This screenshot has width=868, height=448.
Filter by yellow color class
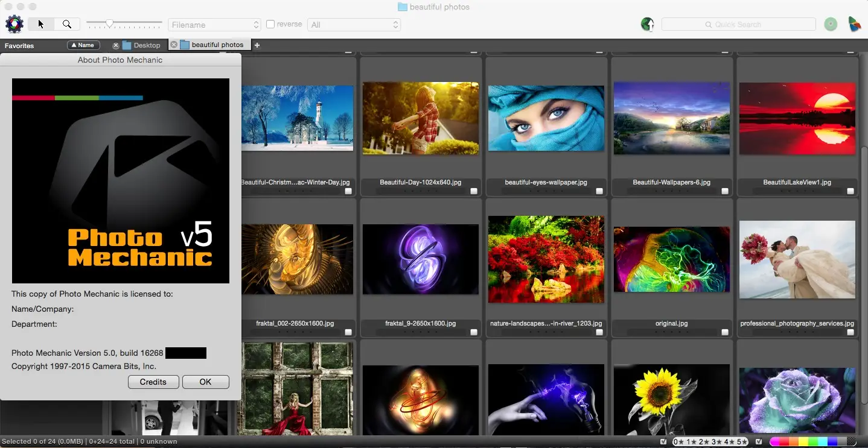point(803,442)
